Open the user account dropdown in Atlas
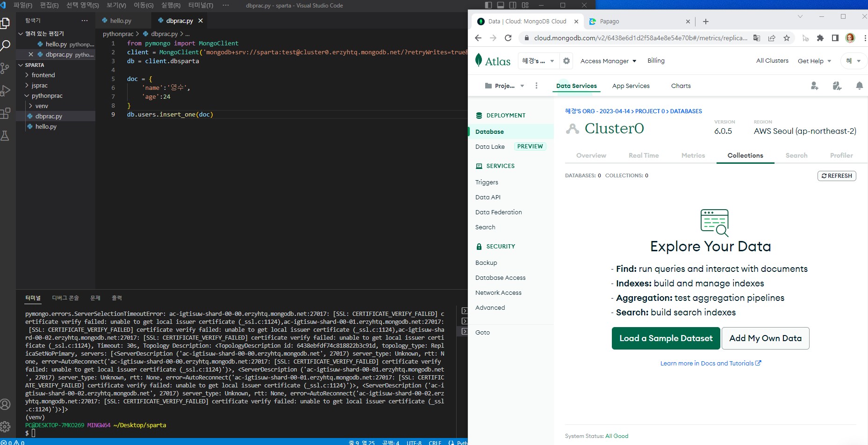The height and width of the screenshot is (445, 868). (853, 61)
